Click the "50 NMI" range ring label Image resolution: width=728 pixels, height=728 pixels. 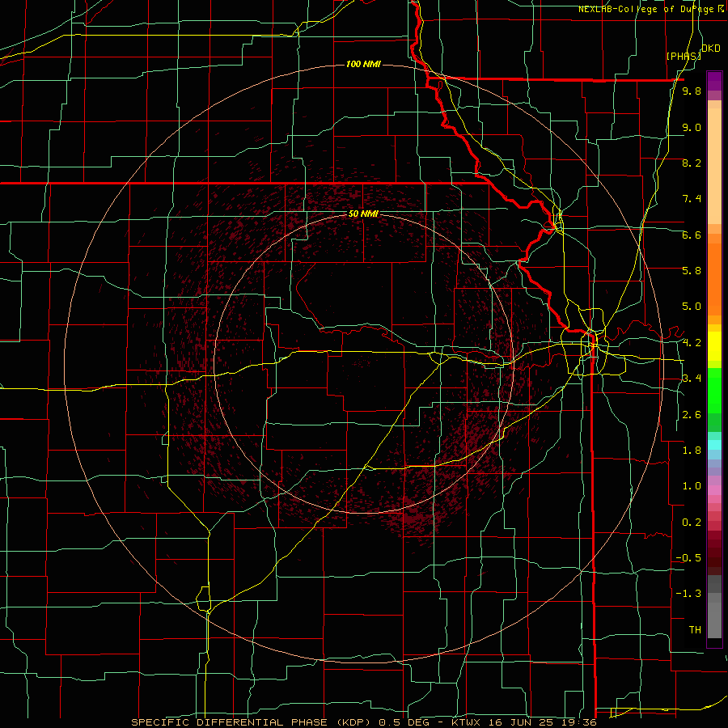click(x=363, y=214)
